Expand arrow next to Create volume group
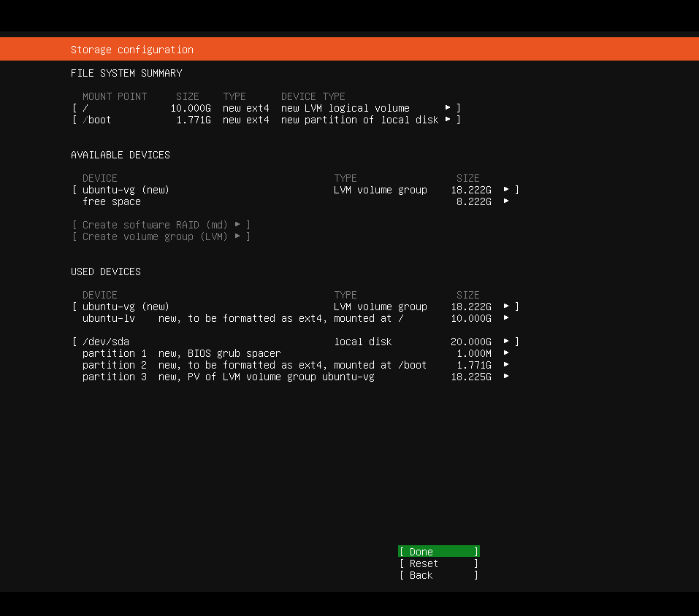The image size is (699, 616). pyautogui.click(x=237, y=236)
